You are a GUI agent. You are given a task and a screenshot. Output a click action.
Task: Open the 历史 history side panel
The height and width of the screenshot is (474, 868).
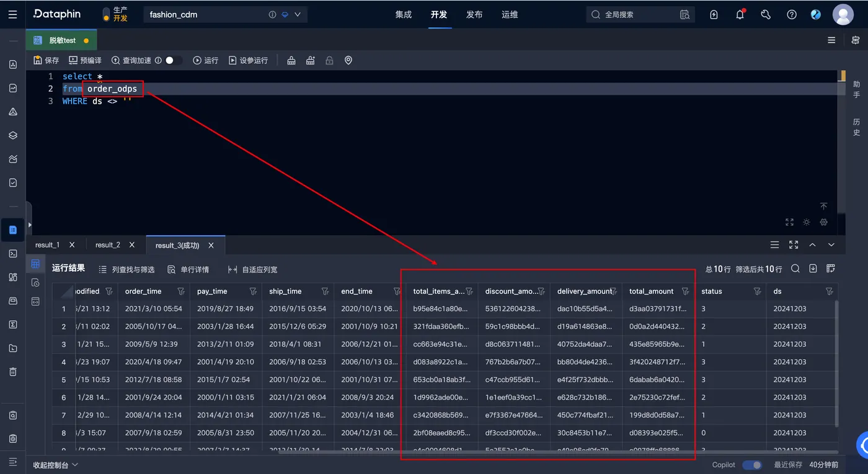click(857, 127)
